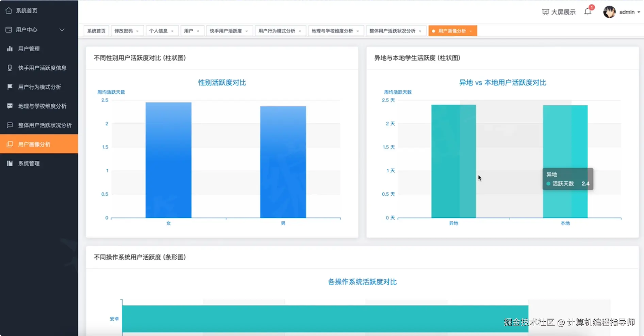
Task: Click the admin profile avatar
Action: click(x=609, y=12)
